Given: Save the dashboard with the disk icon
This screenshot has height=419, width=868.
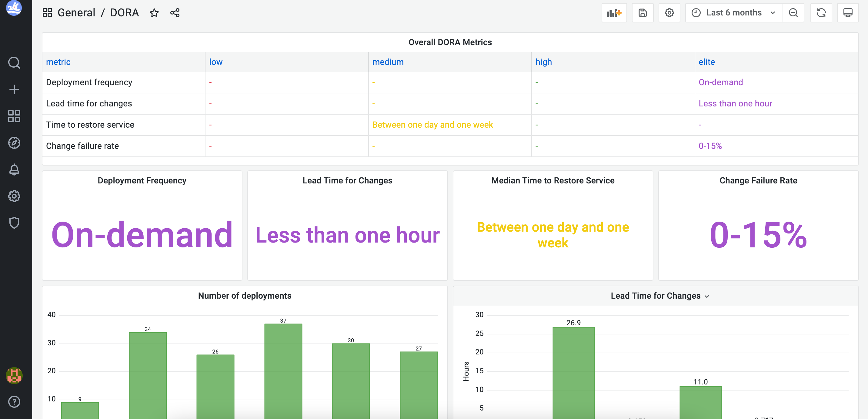Looking at the screenshot, I should (x=642, y=13).
